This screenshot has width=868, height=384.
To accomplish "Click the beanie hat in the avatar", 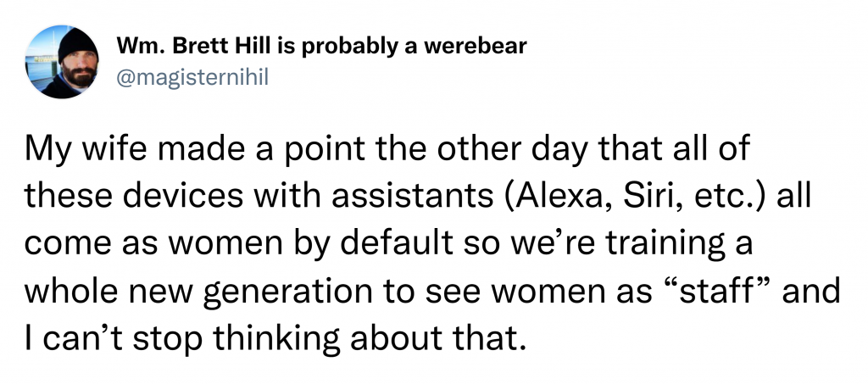I will pos(77,43).
